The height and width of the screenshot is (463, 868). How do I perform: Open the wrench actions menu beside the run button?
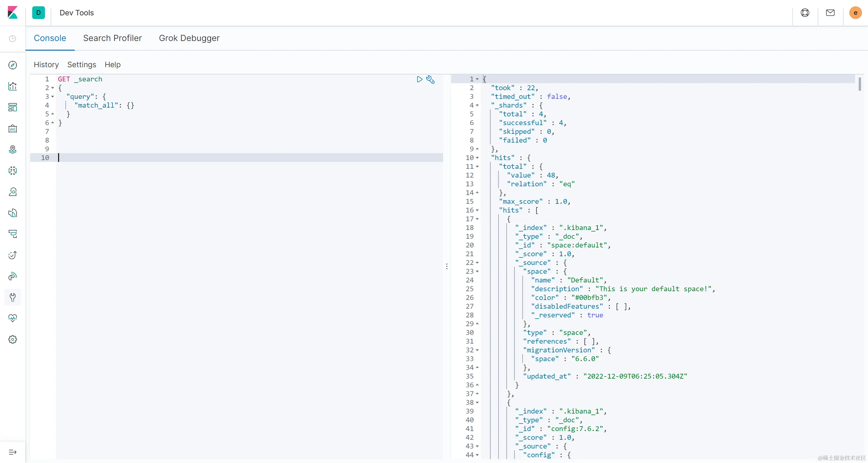point(430,79)
